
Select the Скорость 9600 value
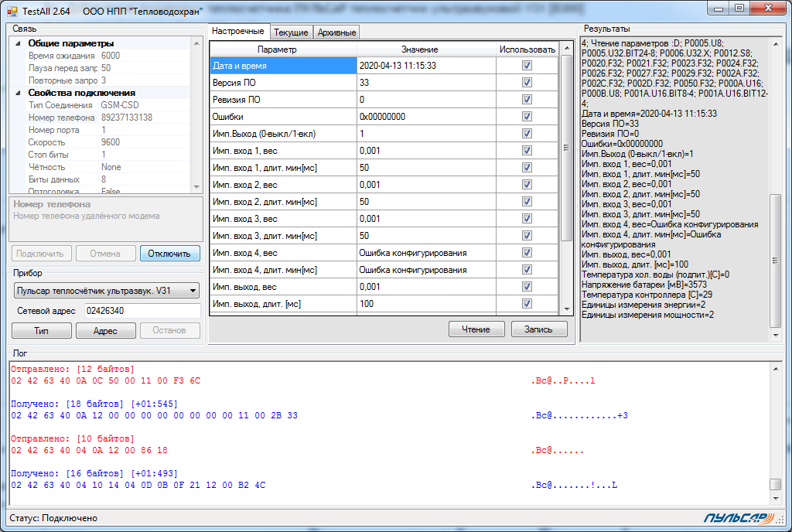click(145, 142)
